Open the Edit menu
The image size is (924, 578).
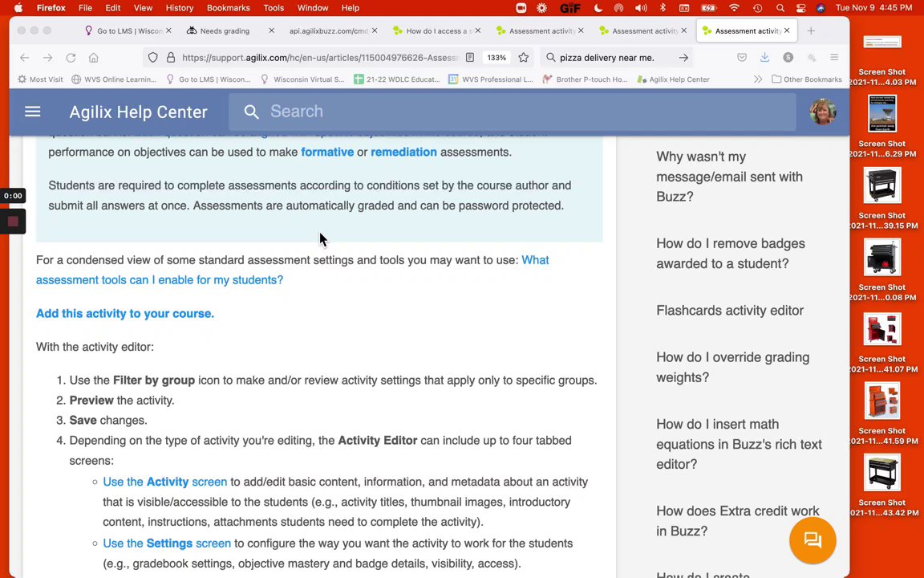point(112,8)
